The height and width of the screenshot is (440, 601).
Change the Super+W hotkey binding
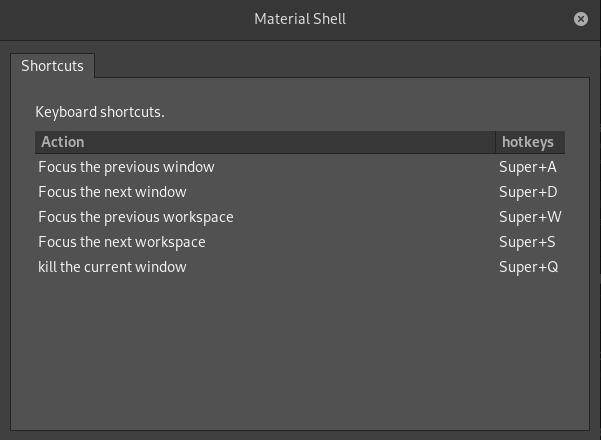coord(530,217)
